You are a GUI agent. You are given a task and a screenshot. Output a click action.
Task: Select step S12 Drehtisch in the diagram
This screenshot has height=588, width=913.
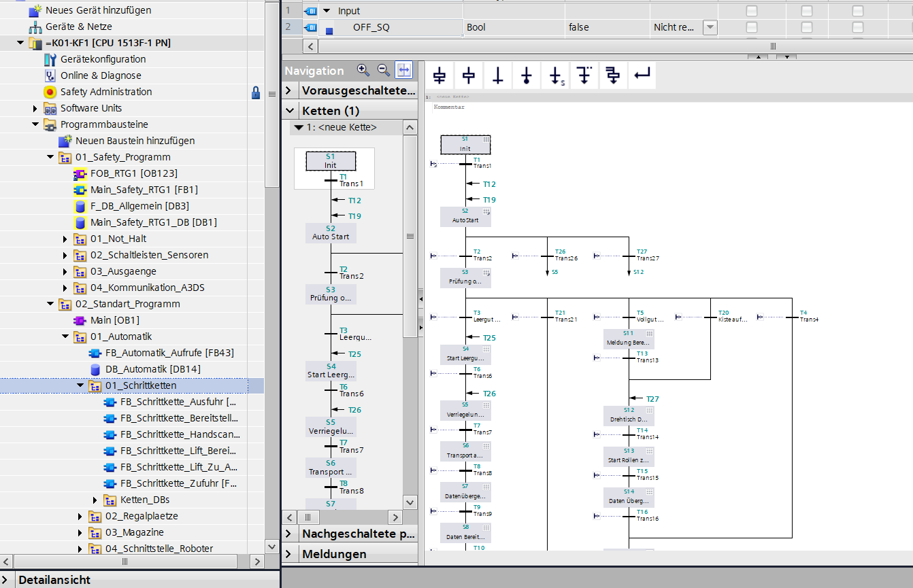point(629,415)
